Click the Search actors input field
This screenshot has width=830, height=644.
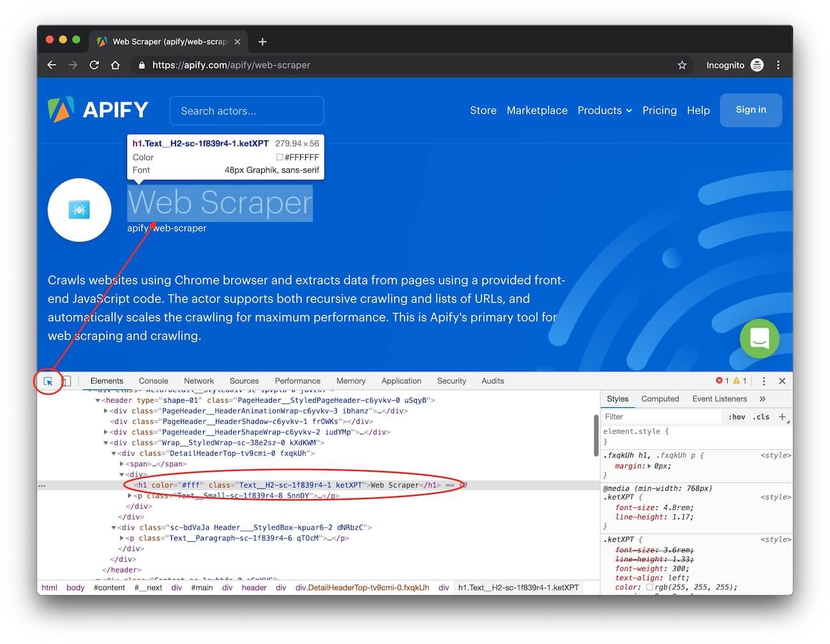pos(246,110)
